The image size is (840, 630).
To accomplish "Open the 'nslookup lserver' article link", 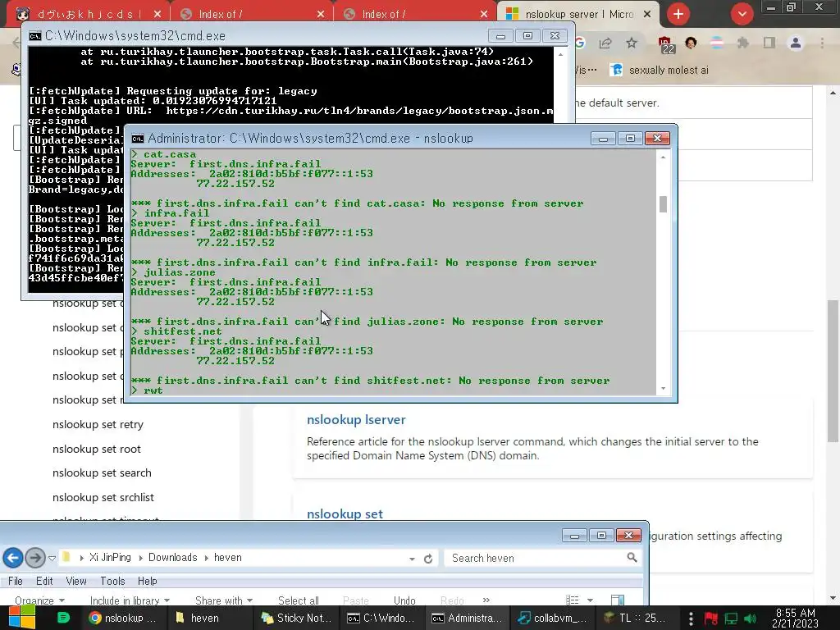I will pos(356,419).
